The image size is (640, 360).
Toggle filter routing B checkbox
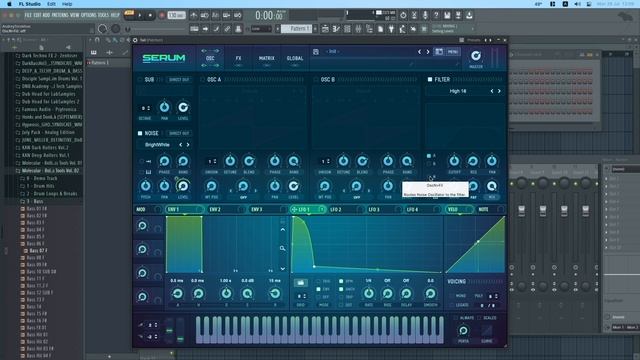coord(429,164)
